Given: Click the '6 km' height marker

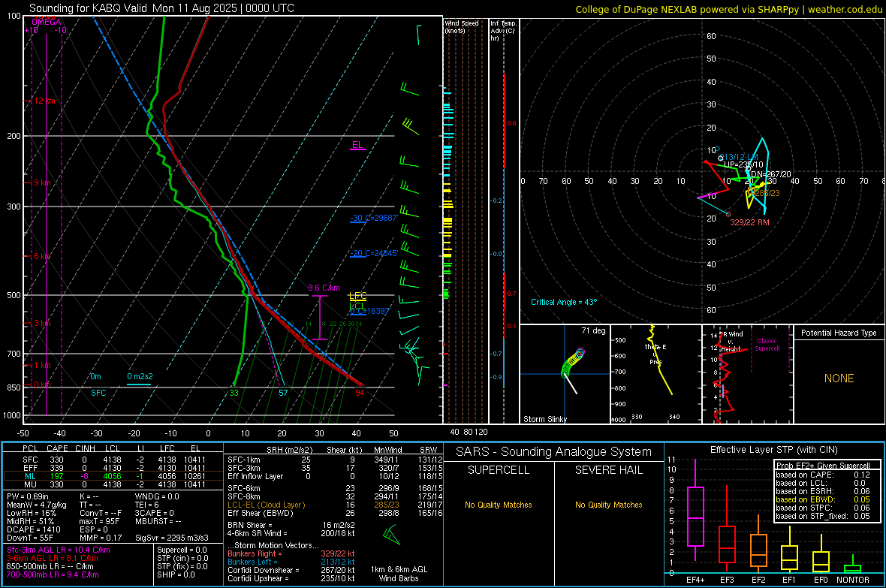Looking at the screenshot, I should (42, 256).
